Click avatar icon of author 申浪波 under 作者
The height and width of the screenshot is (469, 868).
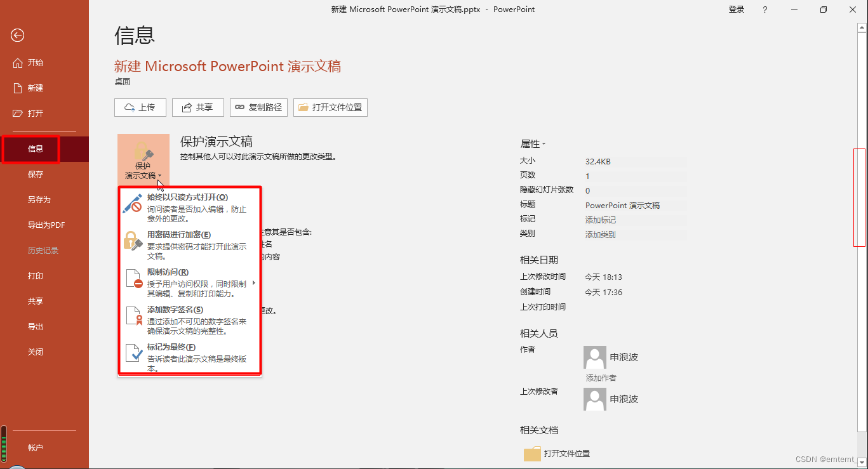[x=595, y=357]
